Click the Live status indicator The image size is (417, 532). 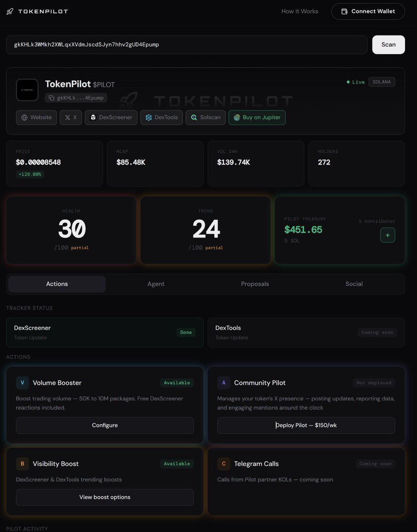356,82
